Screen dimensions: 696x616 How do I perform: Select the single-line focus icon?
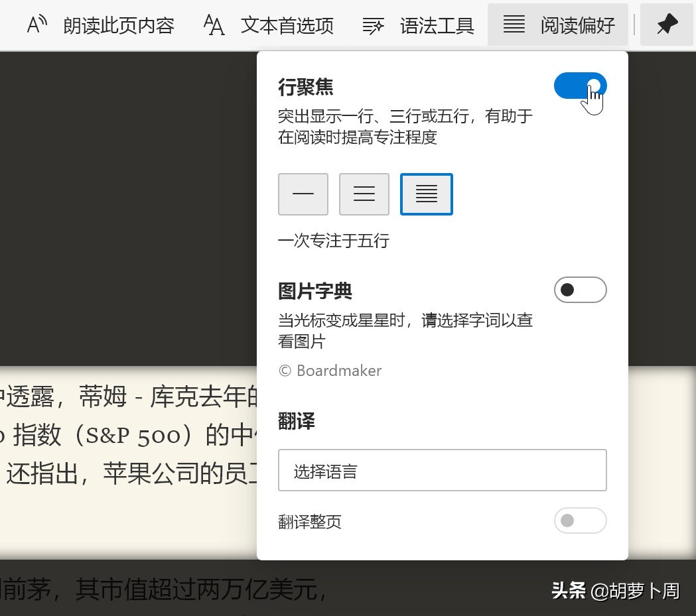[x=303, y=194]
